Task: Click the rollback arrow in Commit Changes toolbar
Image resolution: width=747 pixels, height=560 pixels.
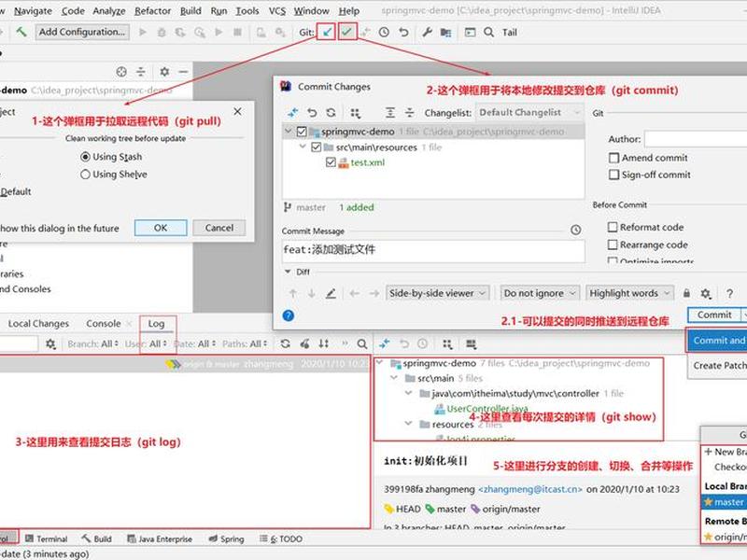Action: click(312, 112)
